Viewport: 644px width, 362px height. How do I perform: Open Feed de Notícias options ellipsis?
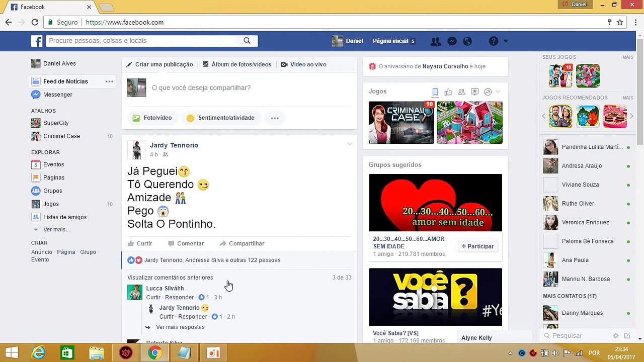click(x=109, y=81)
